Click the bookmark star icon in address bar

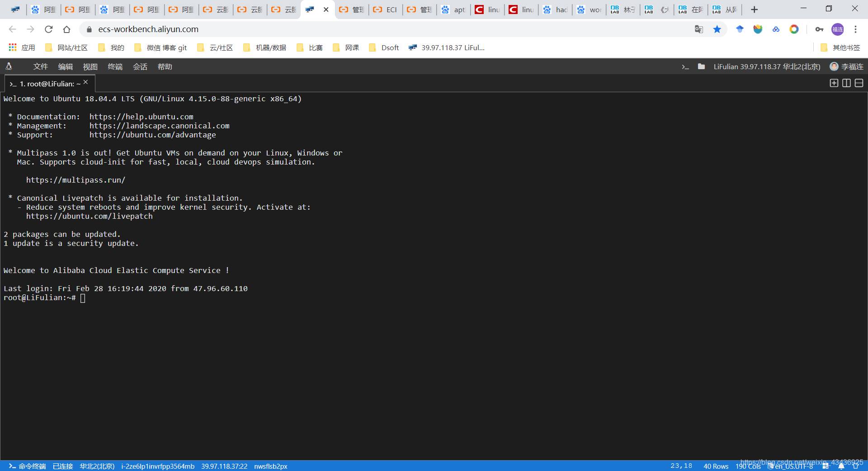click(x=717, y=29)
